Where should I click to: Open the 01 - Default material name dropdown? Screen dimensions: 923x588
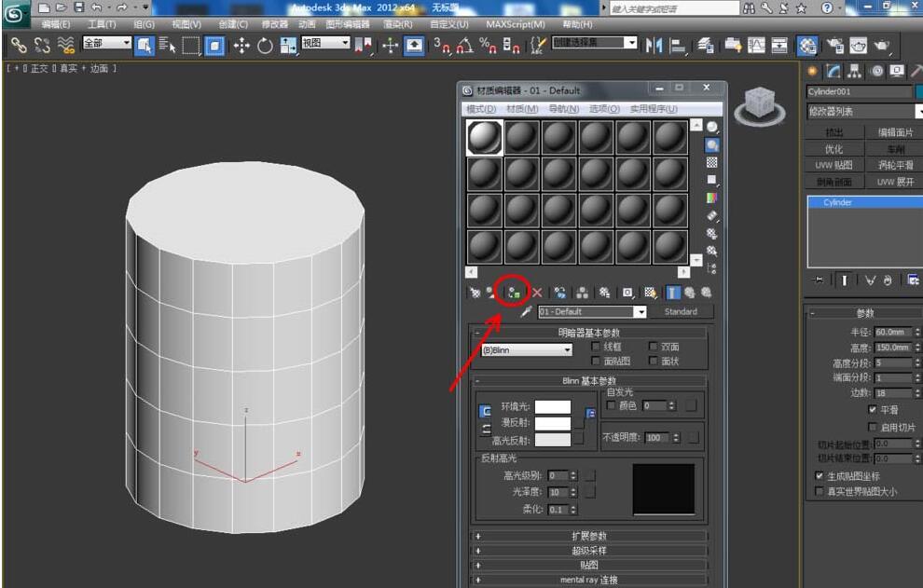(x=592, y=311)
